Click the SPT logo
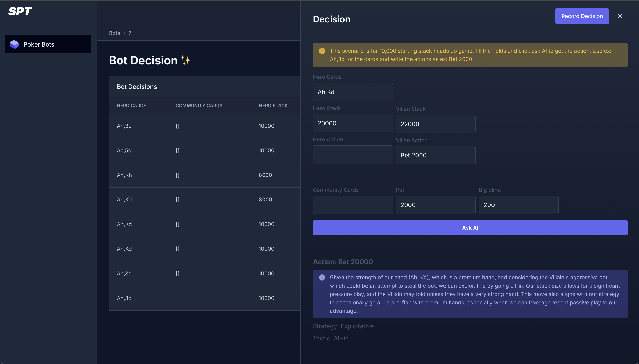Viewport: 639px width, 364px height. (20, 11)
